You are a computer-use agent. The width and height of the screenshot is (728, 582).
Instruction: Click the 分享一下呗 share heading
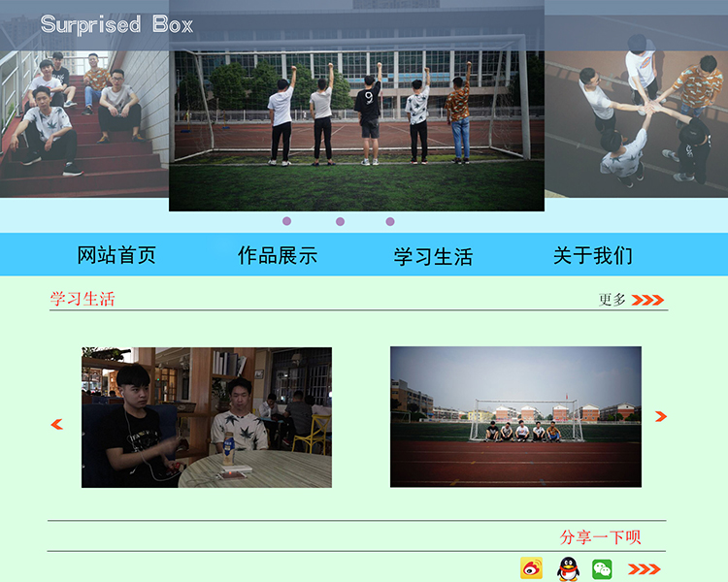click(x=600, y=537)
